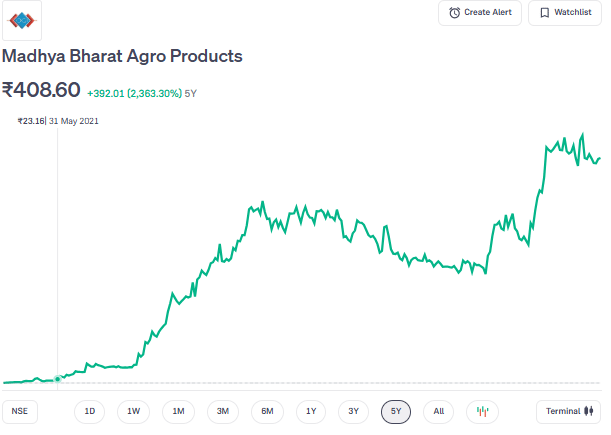Click the ₹23.16 31 May 2021 tooltip label
This screenshot has height=435, width=611.
pyautogui.click(x=58, y=121)
